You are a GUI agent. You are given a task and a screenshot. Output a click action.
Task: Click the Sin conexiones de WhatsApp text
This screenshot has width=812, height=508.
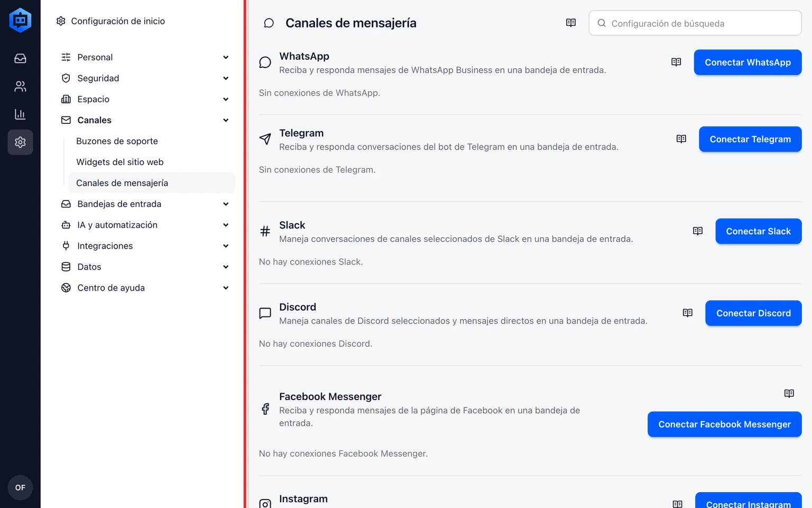coord(319,93)
